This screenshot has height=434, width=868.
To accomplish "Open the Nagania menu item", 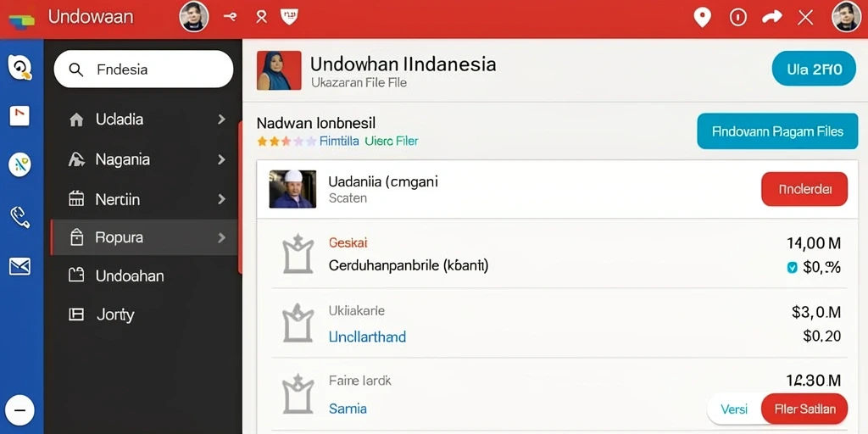I will click(144, 159).
